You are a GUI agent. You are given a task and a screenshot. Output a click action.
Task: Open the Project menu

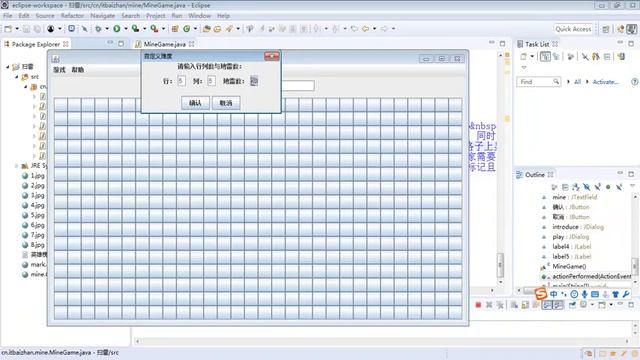click(156, 16)
